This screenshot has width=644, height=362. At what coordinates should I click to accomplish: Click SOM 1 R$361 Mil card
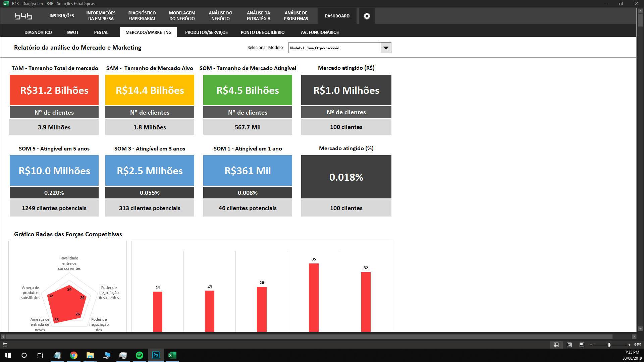tap(248, 171)
